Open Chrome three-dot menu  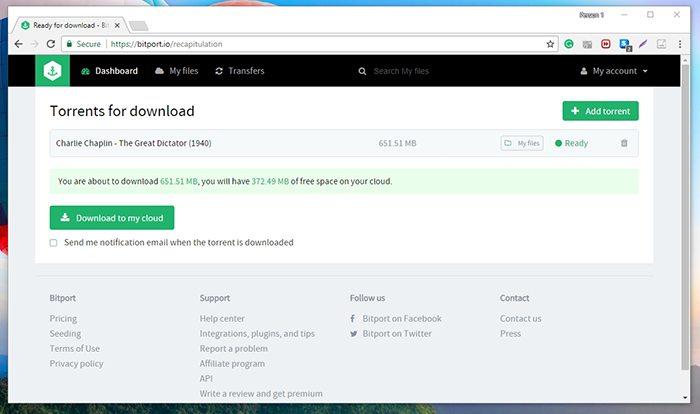click(679, 44)
